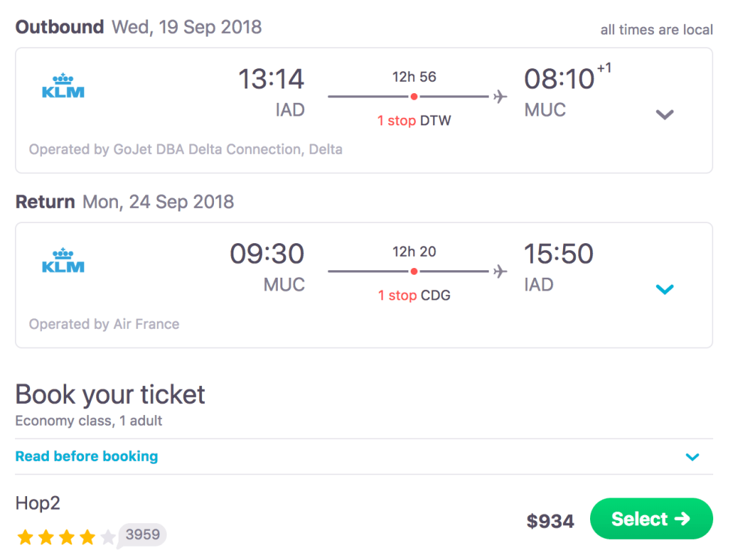The image size is (750, 560).
Task: Open the Read before booking disclosure chevron
Action: point(692,456)
